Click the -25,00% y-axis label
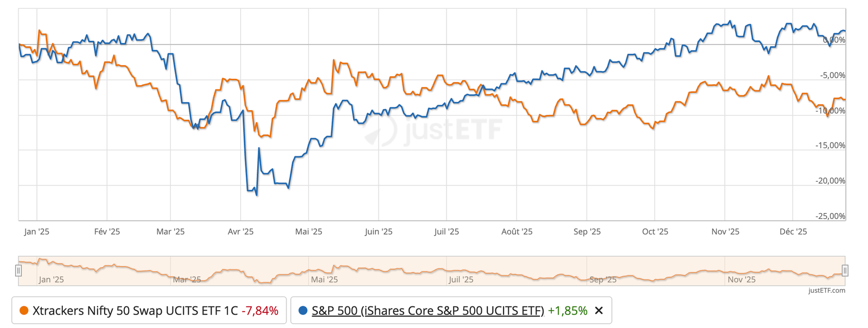The image size is (868, 328). (830, 216)
